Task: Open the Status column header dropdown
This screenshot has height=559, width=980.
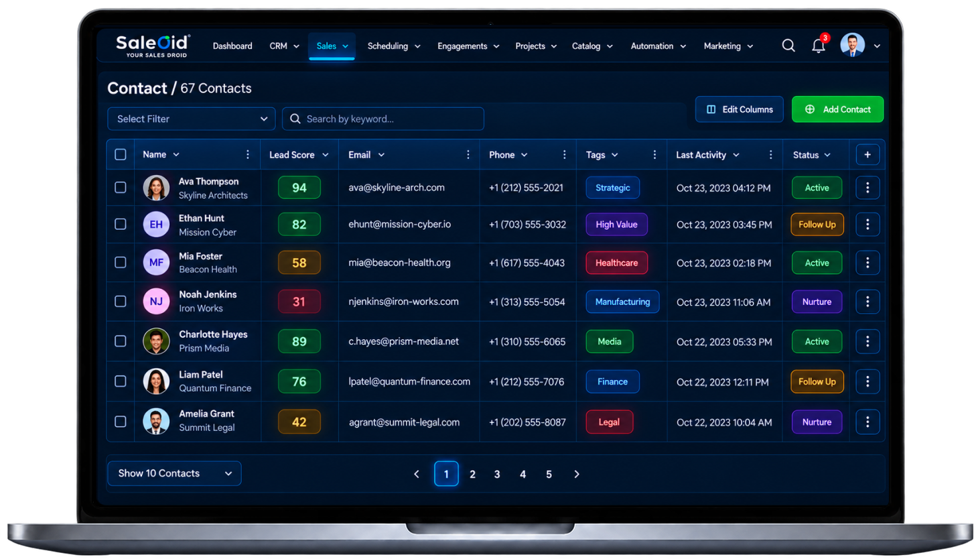Action: [812, 155]
